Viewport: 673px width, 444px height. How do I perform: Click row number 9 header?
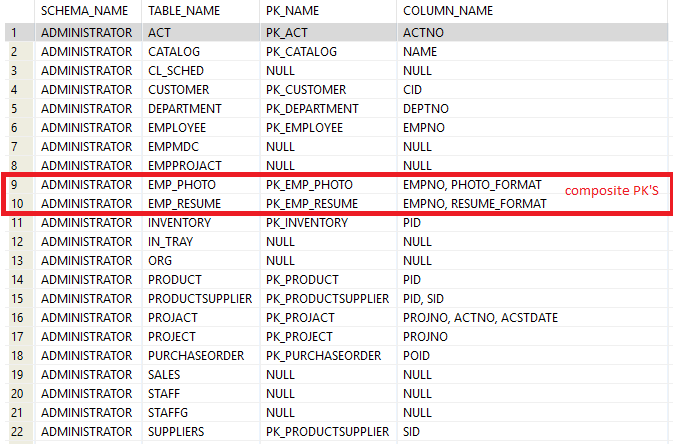17,185
